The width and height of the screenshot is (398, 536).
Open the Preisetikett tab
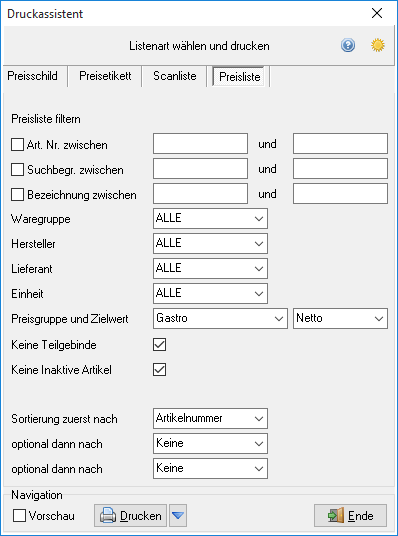(x=105, y=76)
